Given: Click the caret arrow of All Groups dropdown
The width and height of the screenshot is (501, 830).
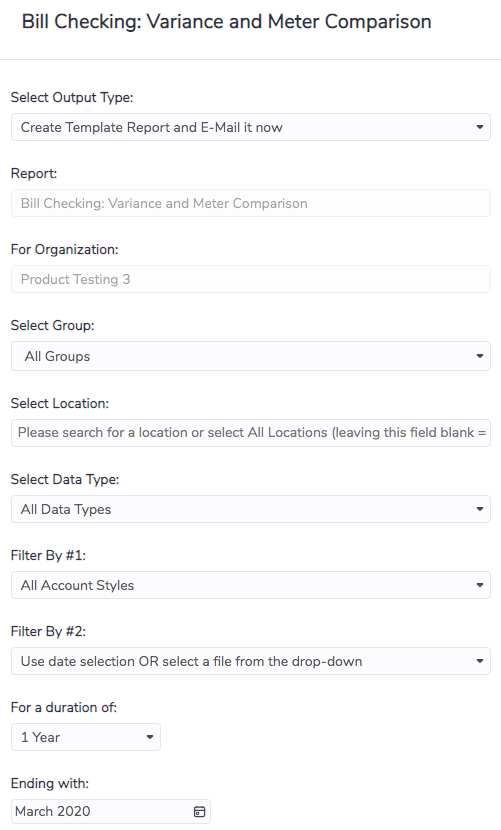Looking at the screenshot, I should (479, 356).
